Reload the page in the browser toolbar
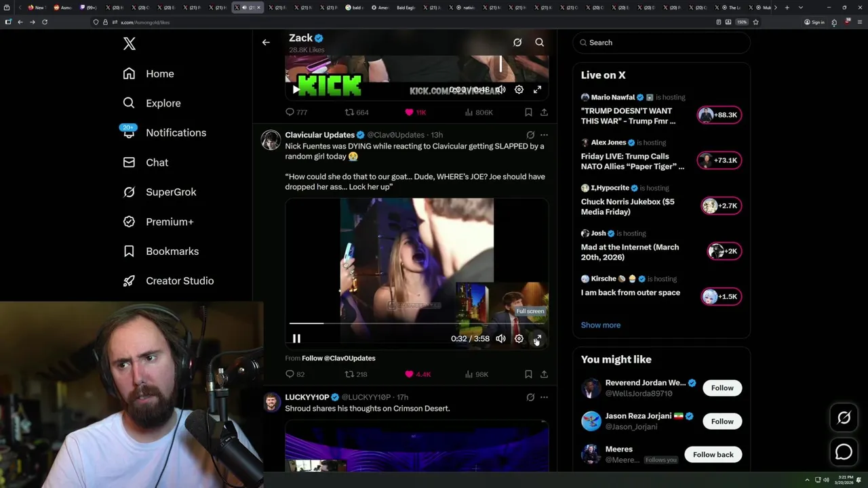 (x=45, y=22)
